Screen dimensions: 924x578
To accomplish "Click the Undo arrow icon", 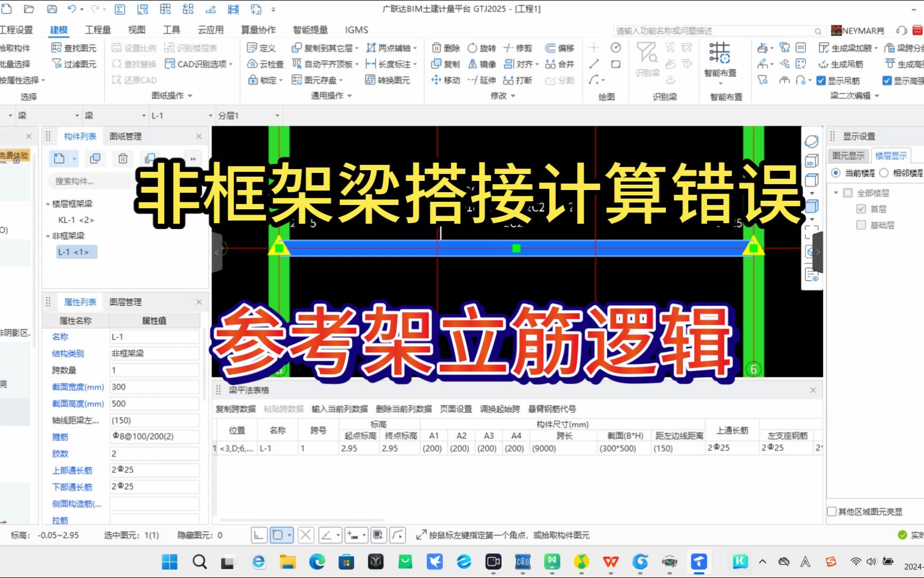I will click(72, 9).
